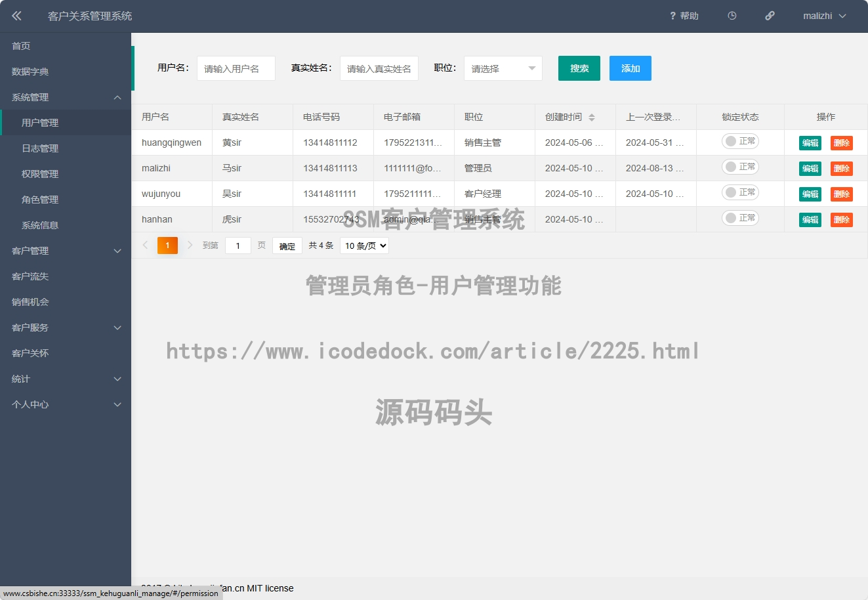The image size is (868, 600).
Task: Expand the 客户管理 menu
Action: coord(66,251)
